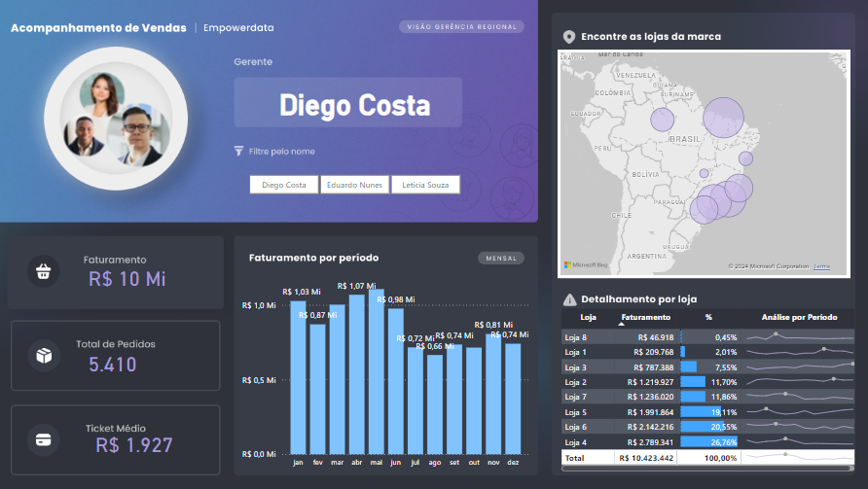The width and height of the screenshot is (868, 489).
Task: Click the % column header in the table
Action: click(x=708, y=318)
